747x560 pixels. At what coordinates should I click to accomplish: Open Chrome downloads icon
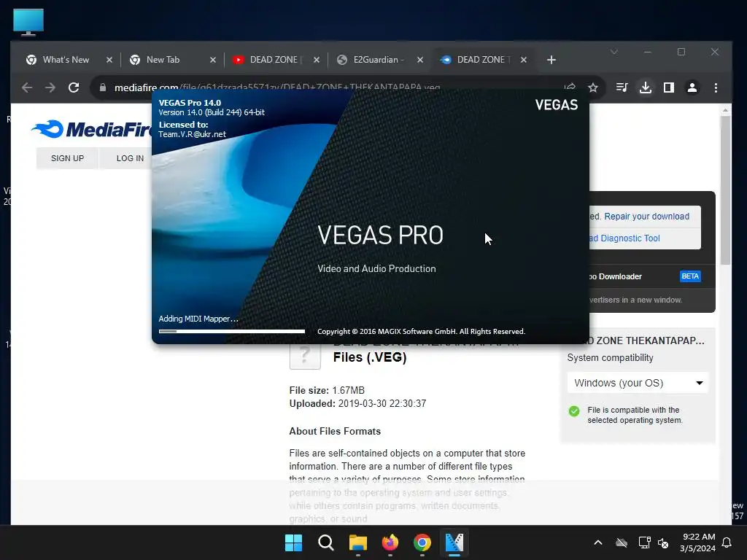click(x=646, y=87)
